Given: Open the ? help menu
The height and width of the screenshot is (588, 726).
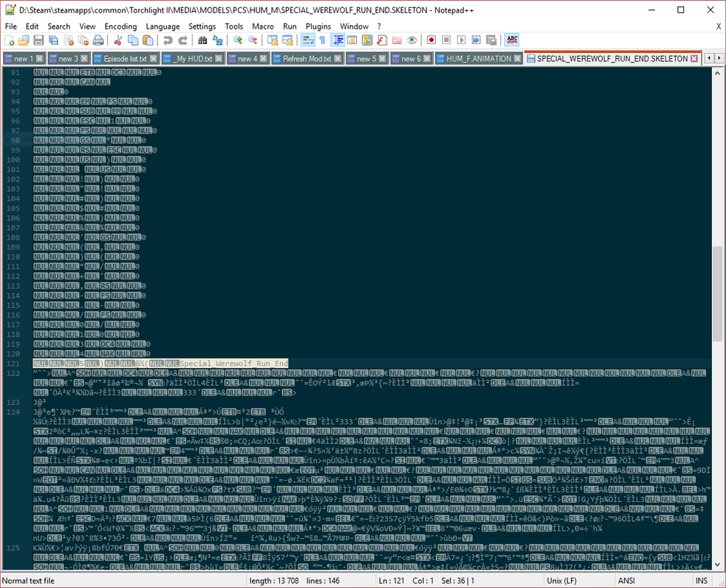Looking at the screenshot, I should (x=379, y=26).
